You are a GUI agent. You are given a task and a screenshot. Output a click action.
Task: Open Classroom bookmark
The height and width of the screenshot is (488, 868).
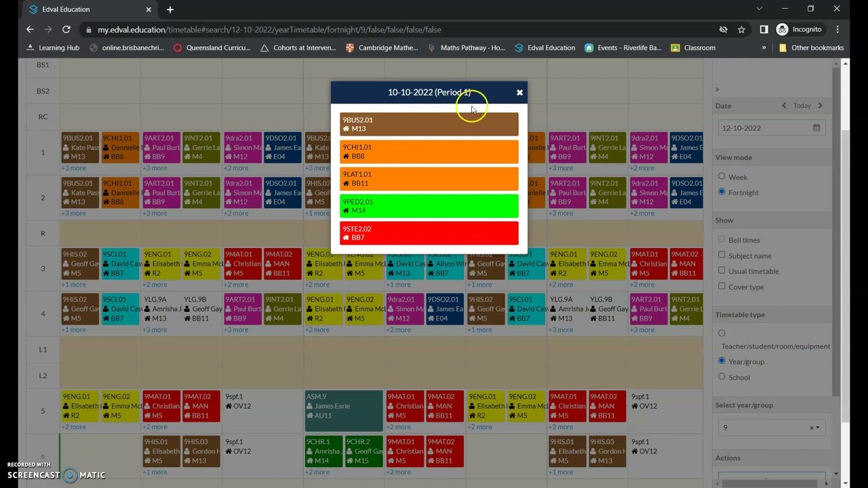click(x=693, y=48)
